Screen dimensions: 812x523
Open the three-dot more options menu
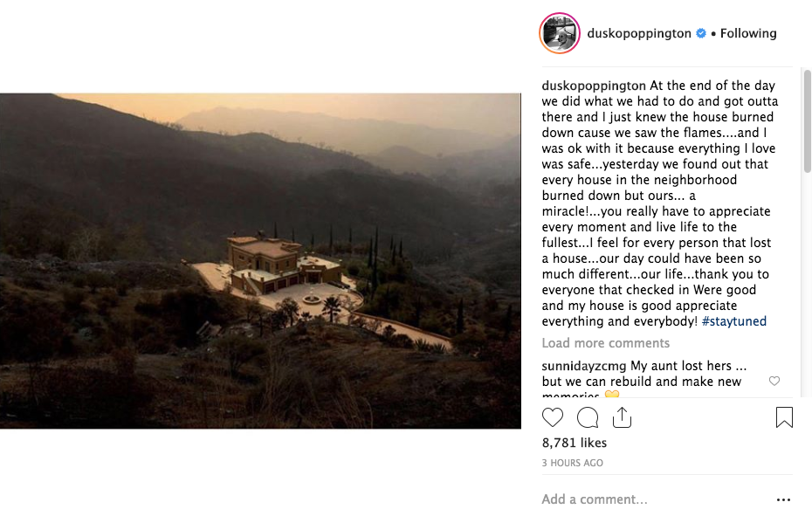coord(783,500)
